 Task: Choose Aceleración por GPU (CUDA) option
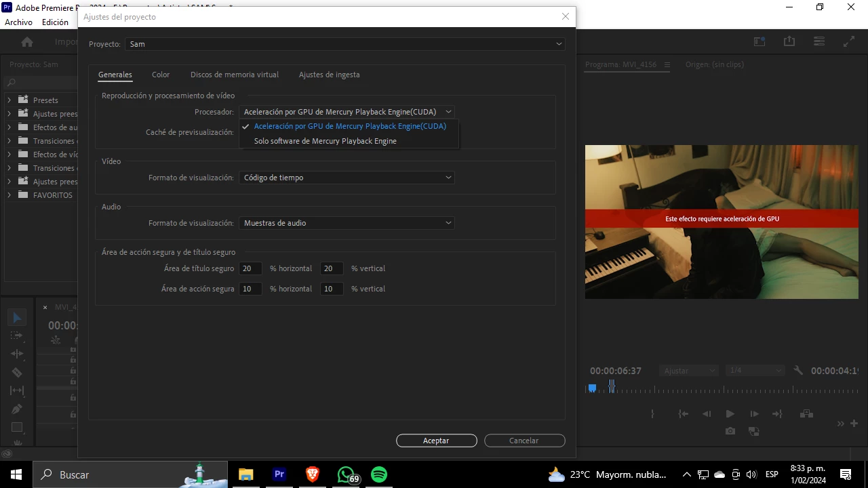pyautogui.click(x=350, y=126)
